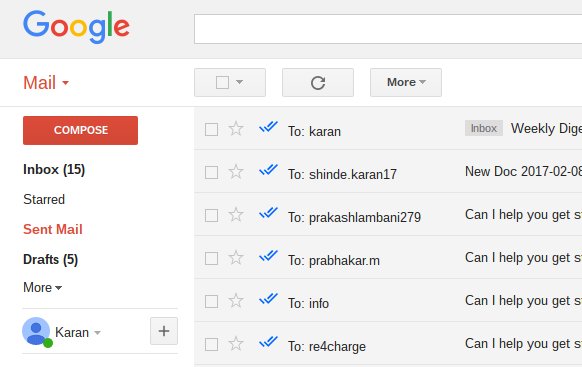Check the box for re4charge email
The height and width of the screenshot is (367, 582).
(x=212, y=345)
